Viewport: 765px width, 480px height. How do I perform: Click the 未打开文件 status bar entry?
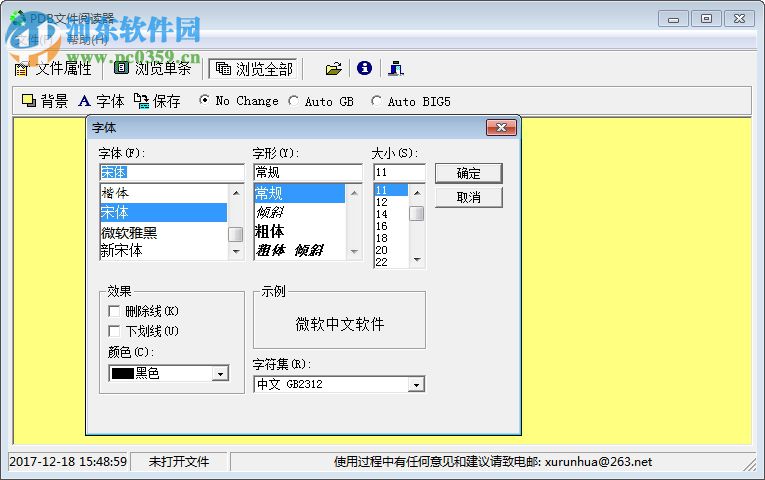click(x=179, y=461)
